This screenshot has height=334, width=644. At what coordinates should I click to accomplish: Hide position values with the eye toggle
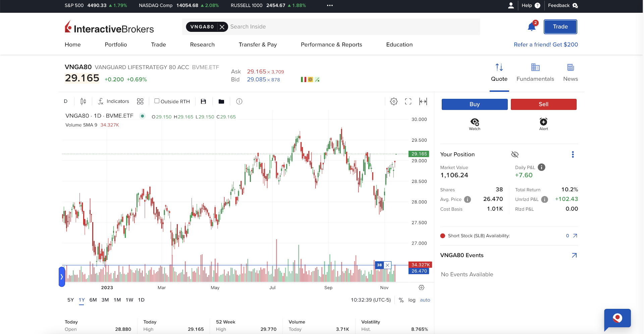515,154
